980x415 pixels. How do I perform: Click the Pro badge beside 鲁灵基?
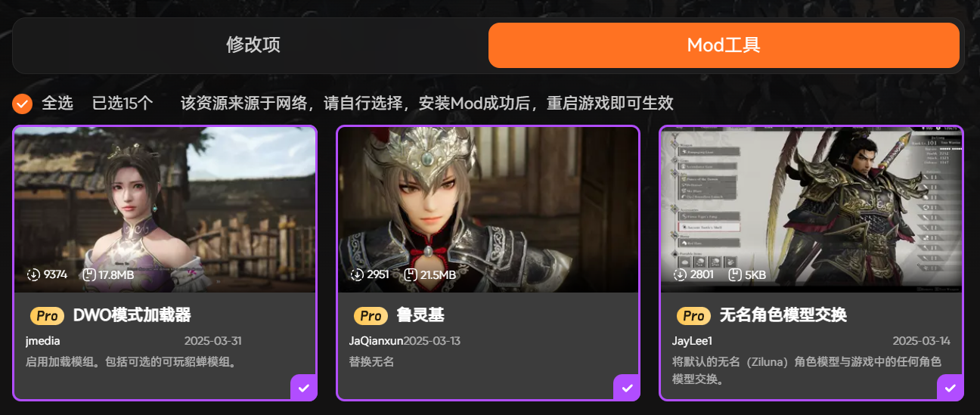pos(371,315)
